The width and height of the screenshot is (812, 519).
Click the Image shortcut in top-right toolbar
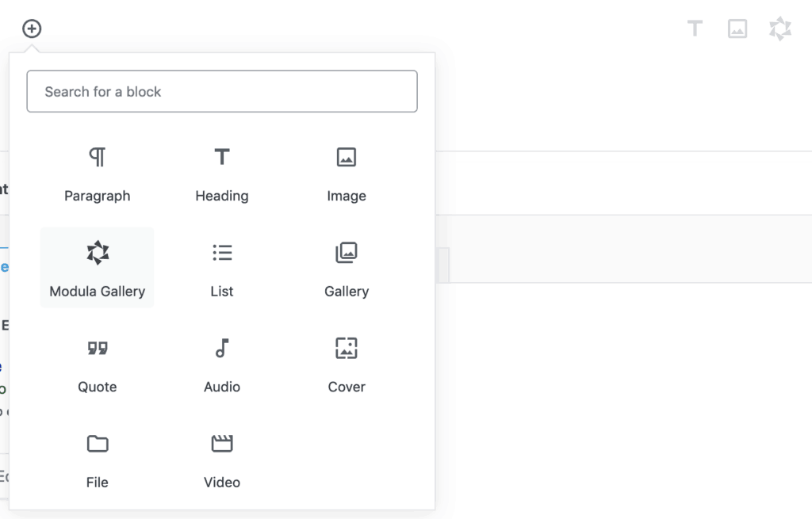[737, 29]
